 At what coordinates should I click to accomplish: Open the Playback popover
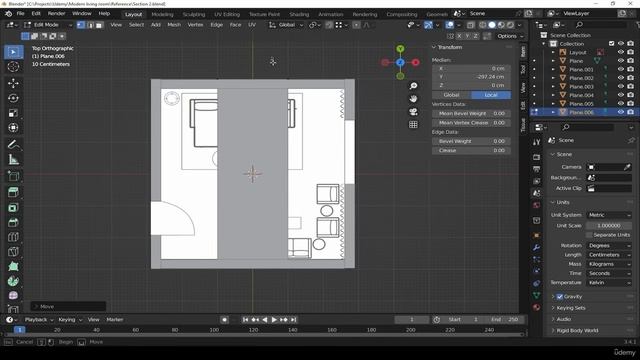tap(39, 320)
